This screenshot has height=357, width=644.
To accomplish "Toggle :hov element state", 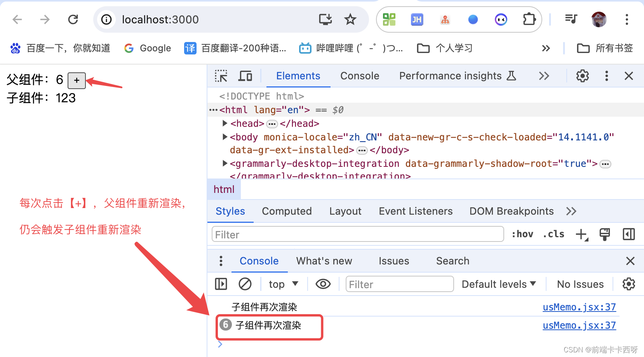I will pos(522,234).
